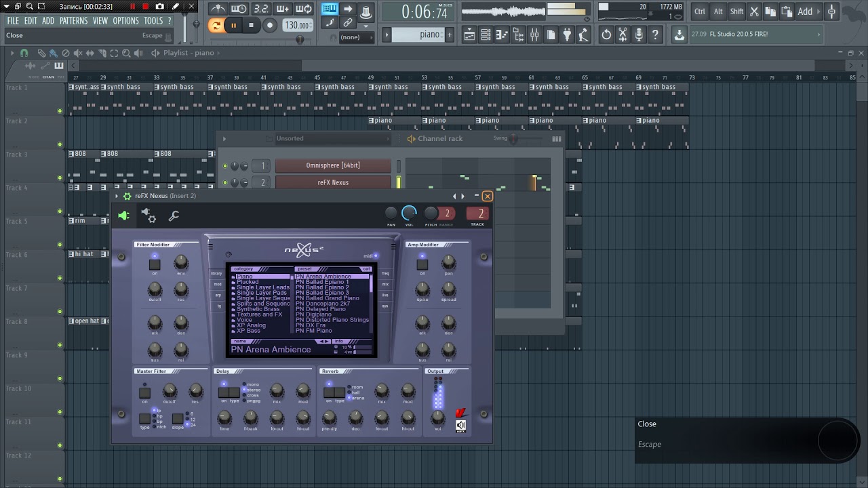Mute Track 1 with its green LED
This screenshot has width=868, height=488.
click(x=60, y=110)
